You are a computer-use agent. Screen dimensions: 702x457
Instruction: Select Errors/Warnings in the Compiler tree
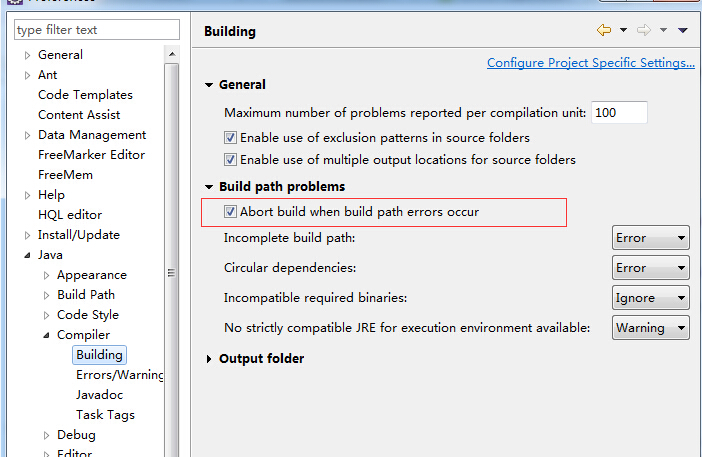(120, 375)
